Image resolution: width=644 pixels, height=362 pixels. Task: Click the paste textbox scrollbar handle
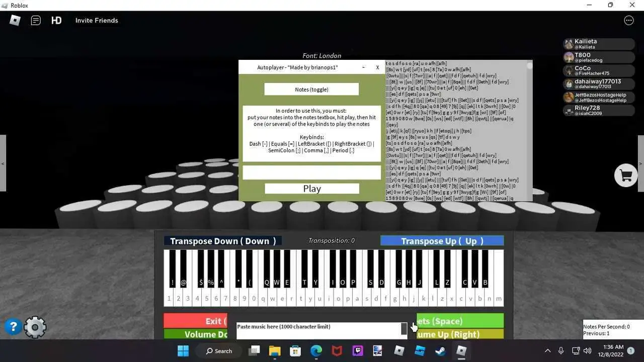coord(404,329)
